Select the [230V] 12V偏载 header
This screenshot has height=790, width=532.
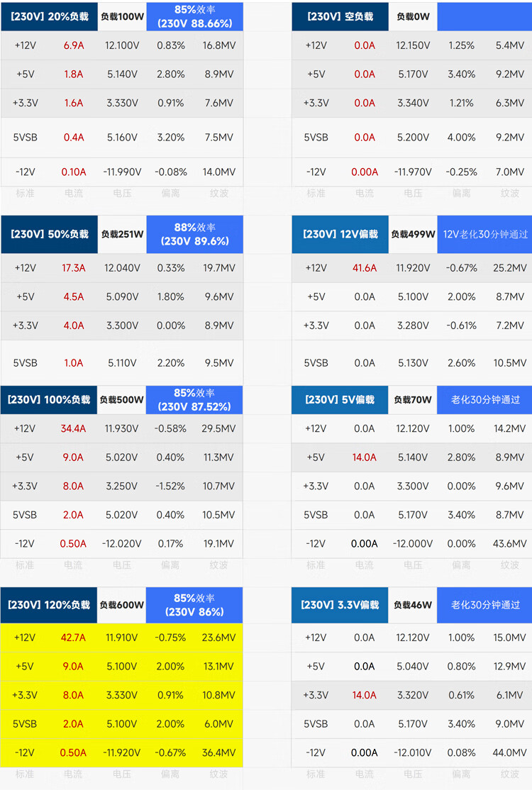pos(340,234)
